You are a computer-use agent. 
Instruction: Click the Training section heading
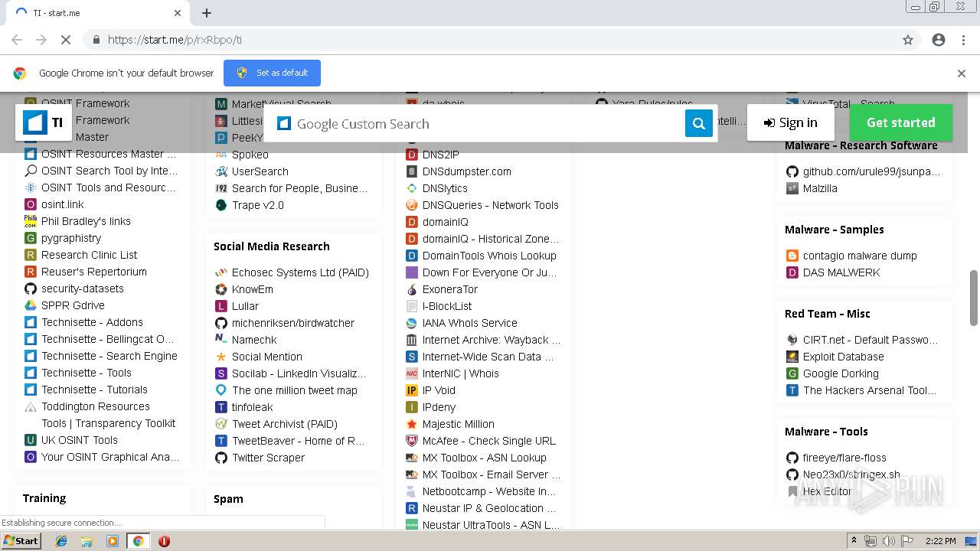(44, 498)
